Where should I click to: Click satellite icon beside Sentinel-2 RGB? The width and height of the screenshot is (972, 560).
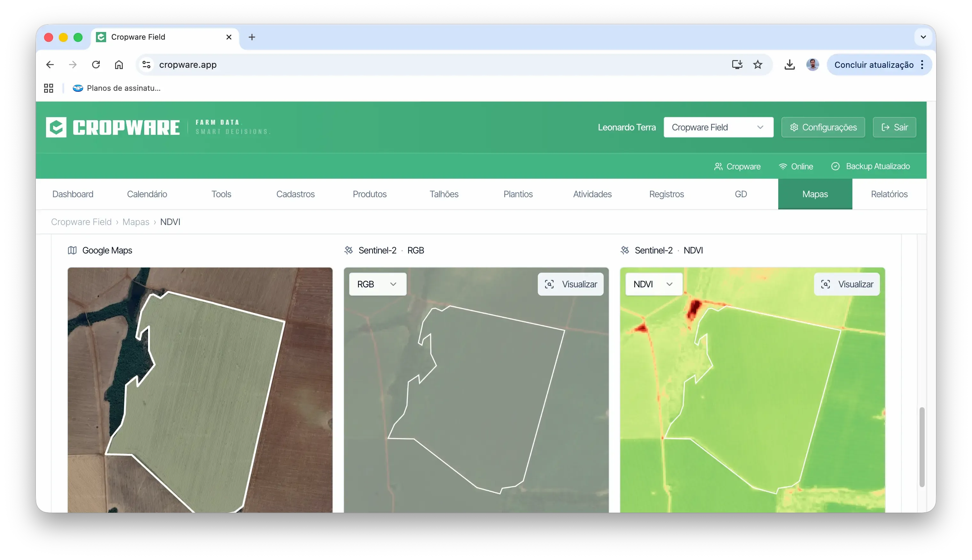[349, 250]
